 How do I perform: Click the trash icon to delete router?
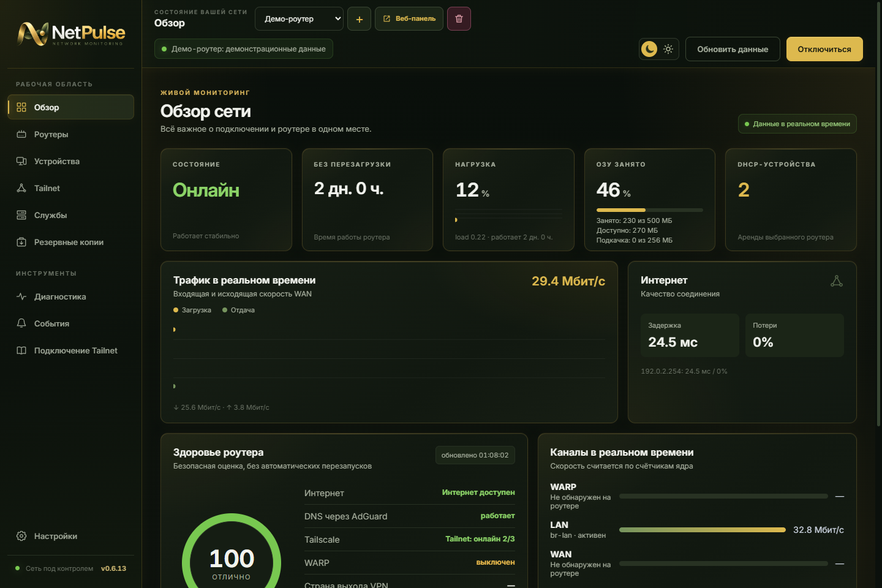click(x=459, y=19)
